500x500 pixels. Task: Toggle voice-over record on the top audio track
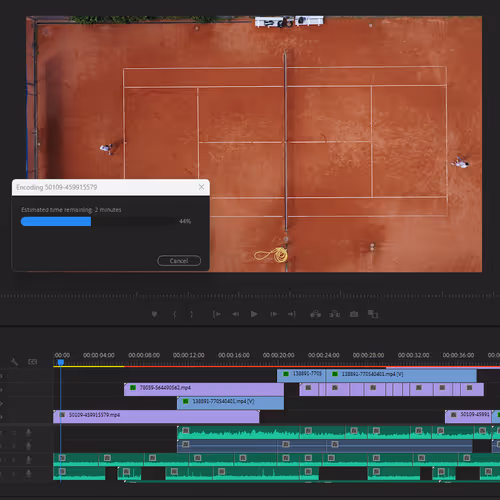29,433
